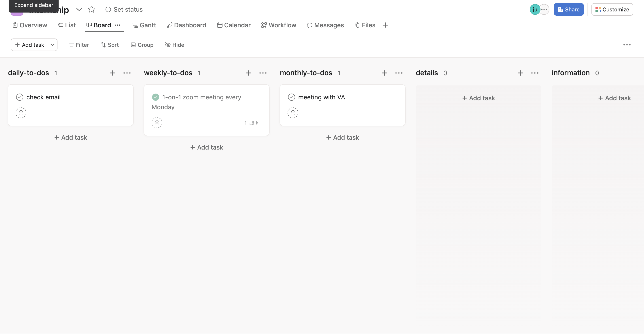This screenshot has height=334, width=644.
Task: Open the board toolbar's more options ellipsis
Action: click(627, 45)
